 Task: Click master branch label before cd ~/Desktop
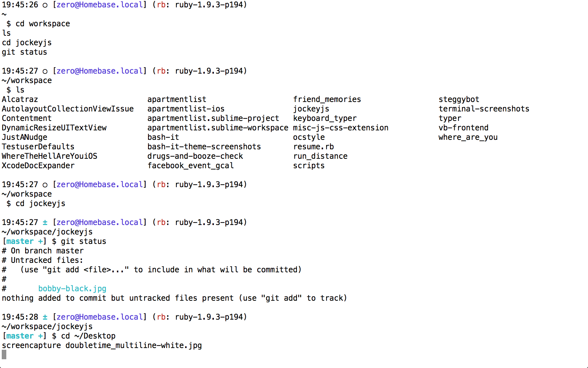pos(20,336)
